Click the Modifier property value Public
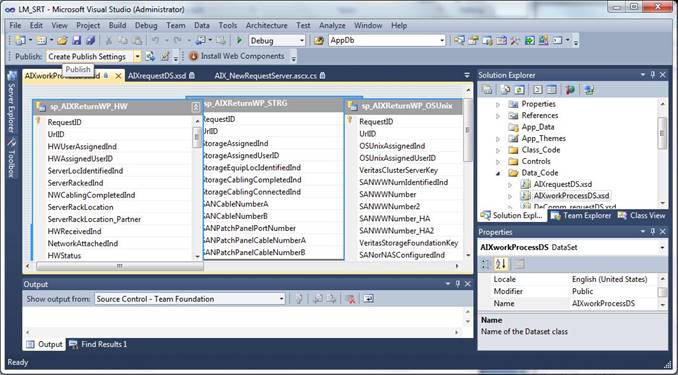 pos(613,292)
